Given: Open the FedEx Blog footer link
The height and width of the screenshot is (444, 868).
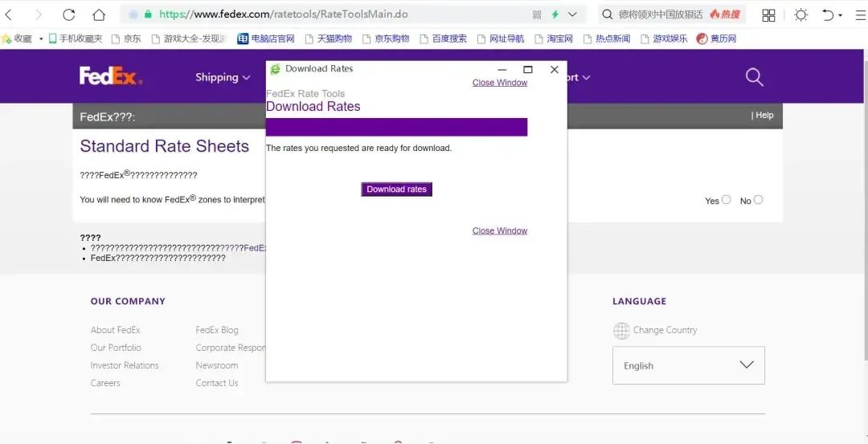Looking at the screenshot, I should [x=217, y=329].
